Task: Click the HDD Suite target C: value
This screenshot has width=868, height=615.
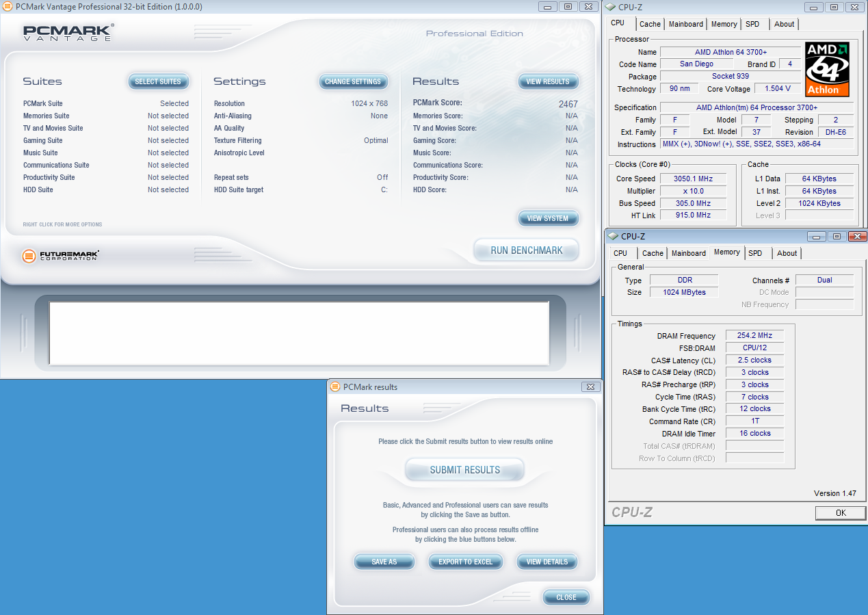Action: pos(384,189)
